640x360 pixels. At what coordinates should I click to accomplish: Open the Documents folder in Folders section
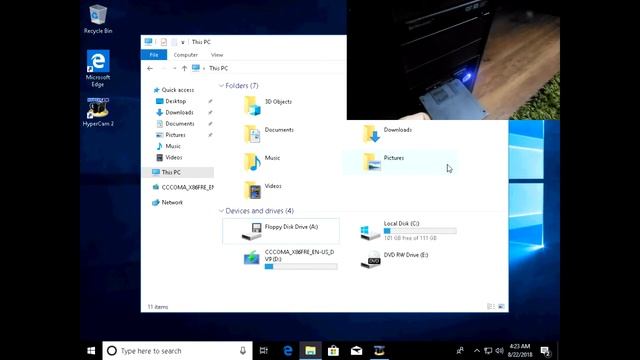click(x=269, y=133)
